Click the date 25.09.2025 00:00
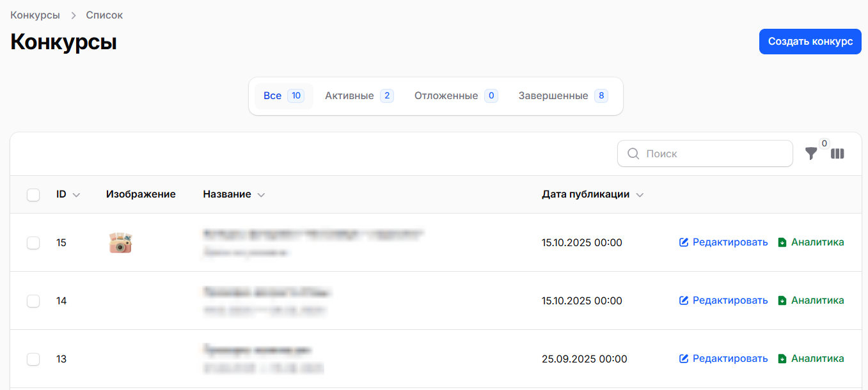 pos(585,359)
